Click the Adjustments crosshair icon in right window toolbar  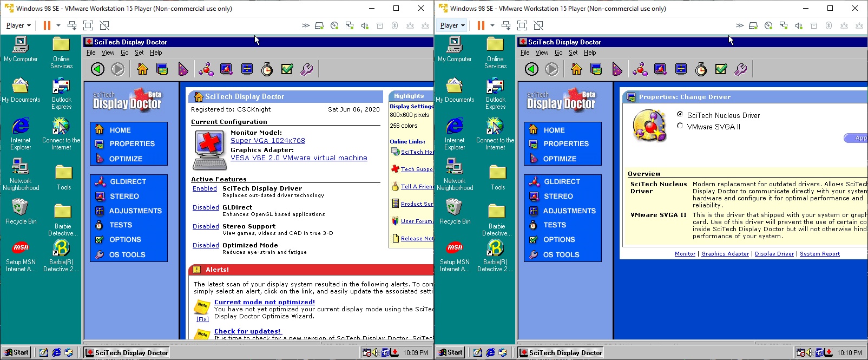(681, 69)
